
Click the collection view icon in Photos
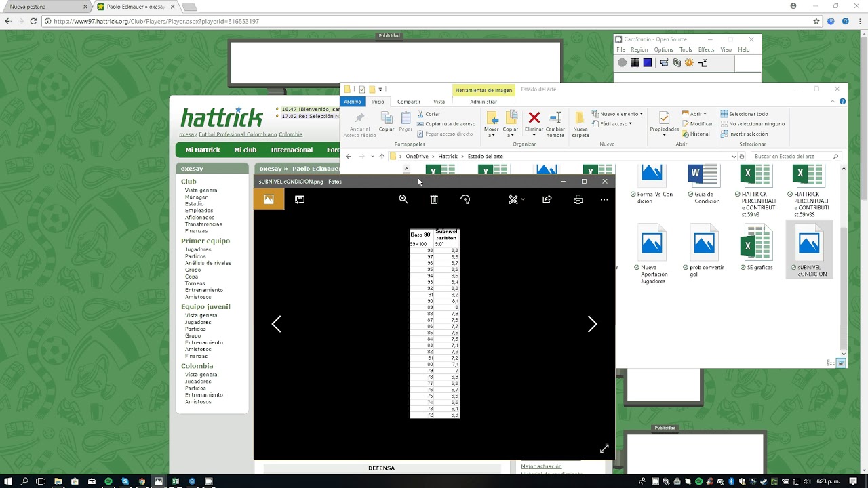[269, 199]
